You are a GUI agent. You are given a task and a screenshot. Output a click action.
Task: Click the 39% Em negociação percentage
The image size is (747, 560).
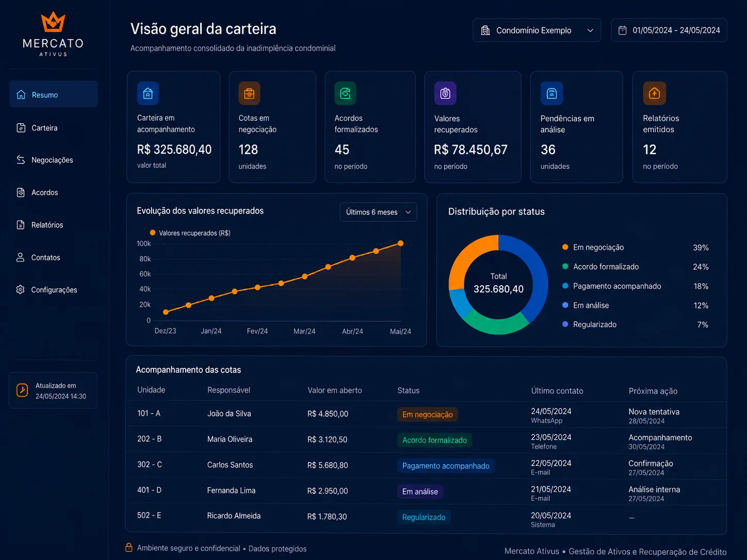pyautogui.click(x=701, y=248)
